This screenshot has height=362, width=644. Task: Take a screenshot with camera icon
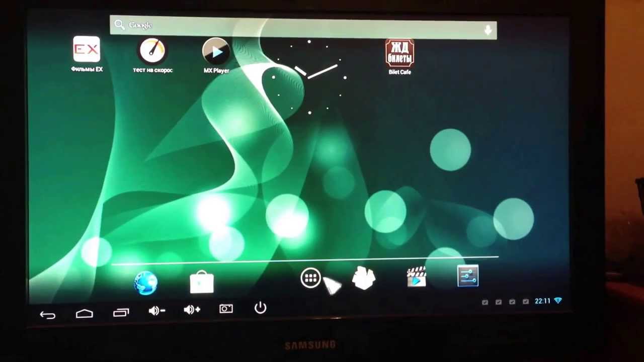point(226,309)
